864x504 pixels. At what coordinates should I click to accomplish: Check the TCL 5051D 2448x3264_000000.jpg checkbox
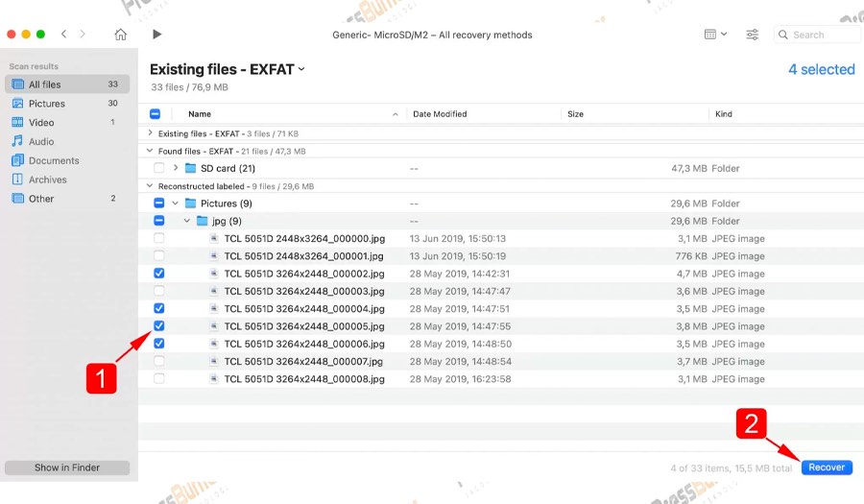coord(159,238)
